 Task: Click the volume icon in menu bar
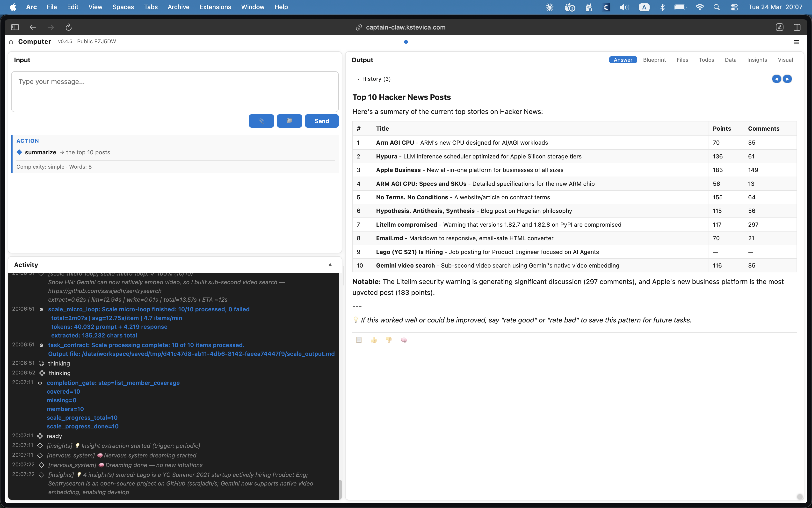click(624, 7)
